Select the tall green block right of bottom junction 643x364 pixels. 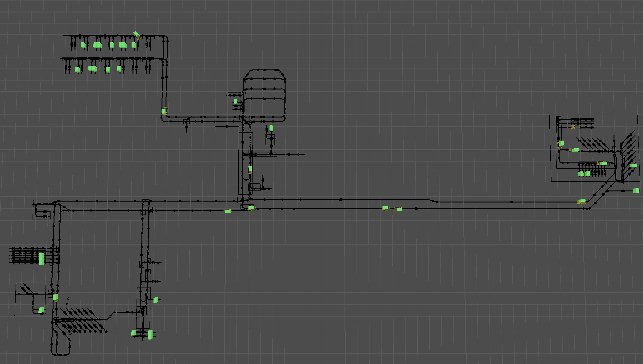(150, 335)
